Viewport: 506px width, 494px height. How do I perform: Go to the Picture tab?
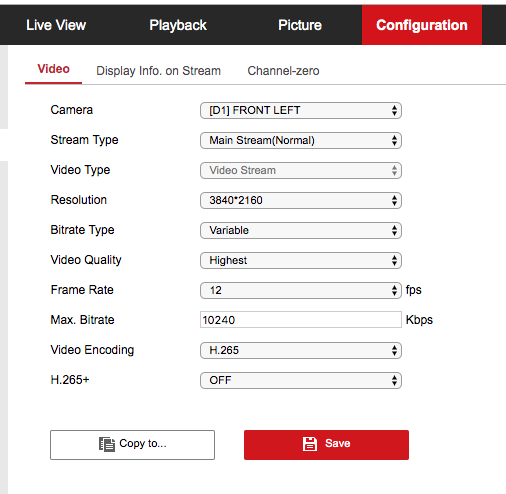pyautogui.click(x=300, y=25)
